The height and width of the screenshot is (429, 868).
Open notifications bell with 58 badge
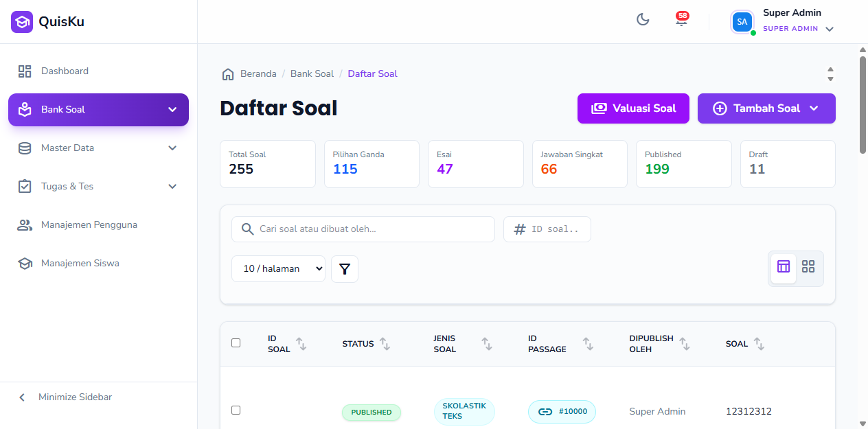681,20
